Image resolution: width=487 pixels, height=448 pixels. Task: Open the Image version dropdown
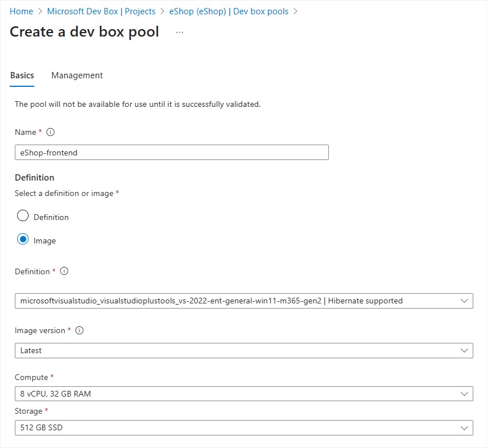[x=244, y=350]
